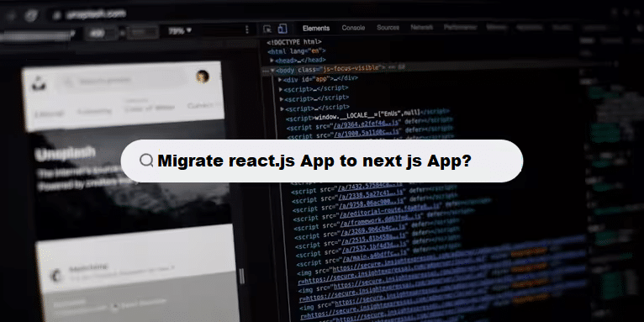Viewport: 644px width, 322px height.
Task: Click the 'Migrate react.js App' search field
Action: pyautogui.click(x=322, y=161)
